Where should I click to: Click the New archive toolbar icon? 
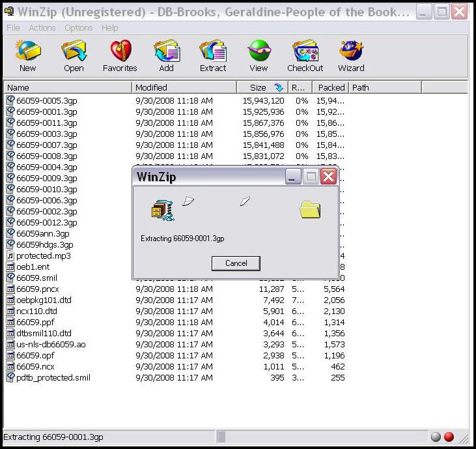(x=27, y=50)
